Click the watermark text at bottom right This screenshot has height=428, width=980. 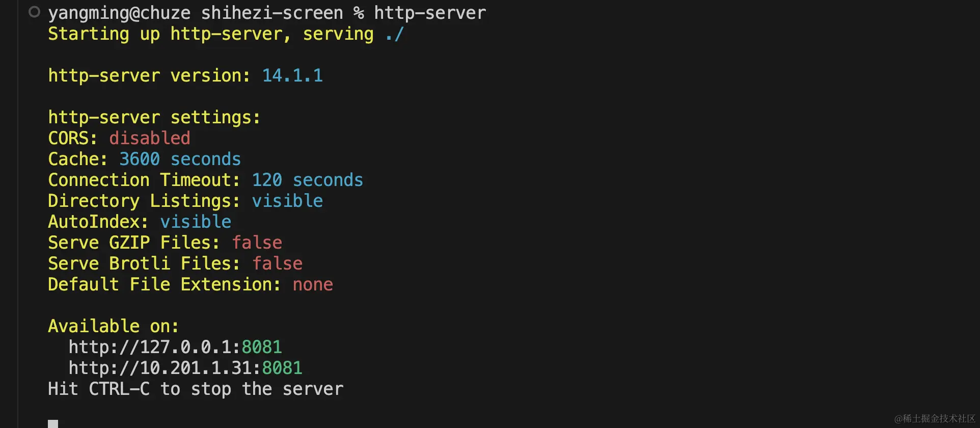[x=935, y=418]
